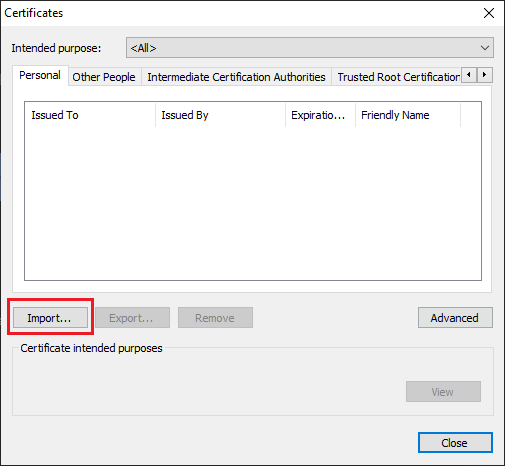Open the Advanced options
Screen dimensions: 505x466
[455, 318]
